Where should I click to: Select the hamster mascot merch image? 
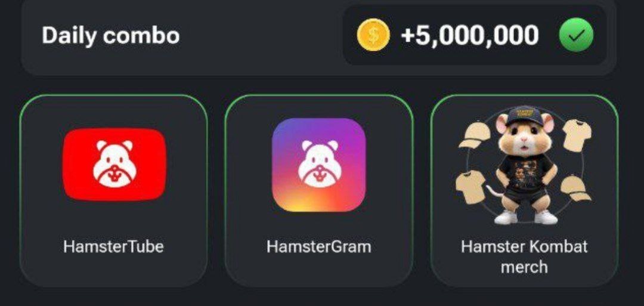(525, 166)
